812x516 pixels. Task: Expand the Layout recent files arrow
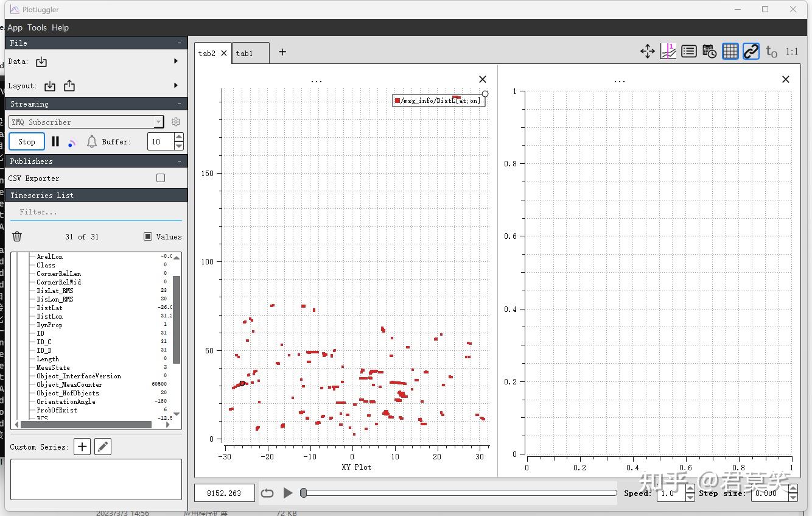point(176,85)
